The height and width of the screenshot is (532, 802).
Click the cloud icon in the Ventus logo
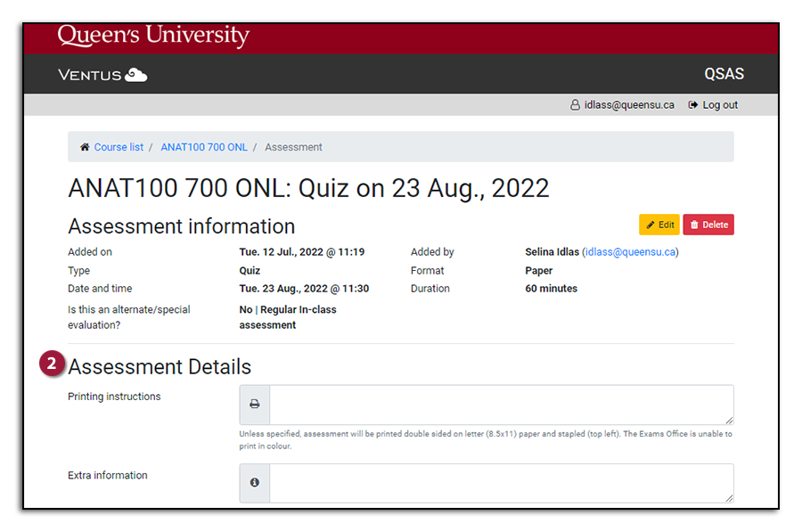click(x=134, y=75)
